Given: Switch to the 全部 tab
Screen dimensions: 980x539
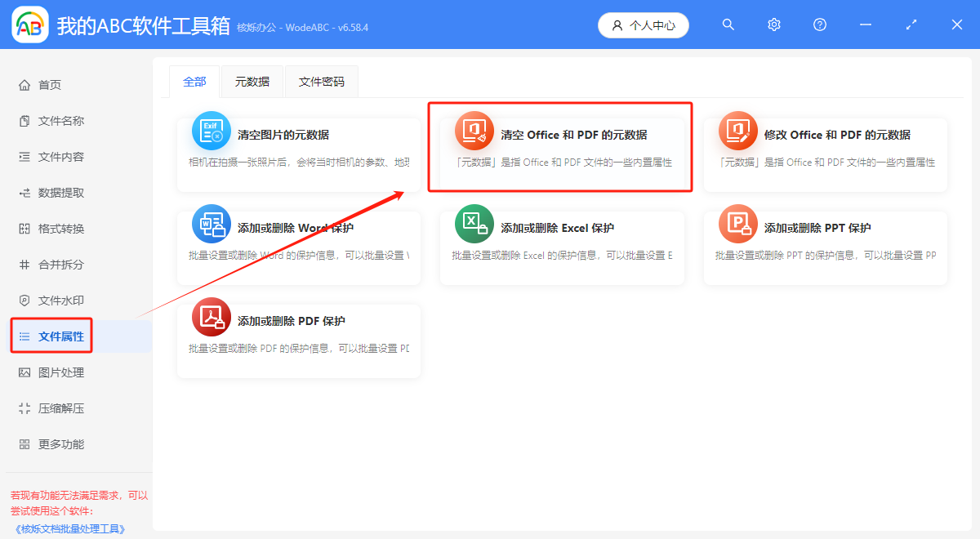Looking at the screenshot, I should point(195,82).
